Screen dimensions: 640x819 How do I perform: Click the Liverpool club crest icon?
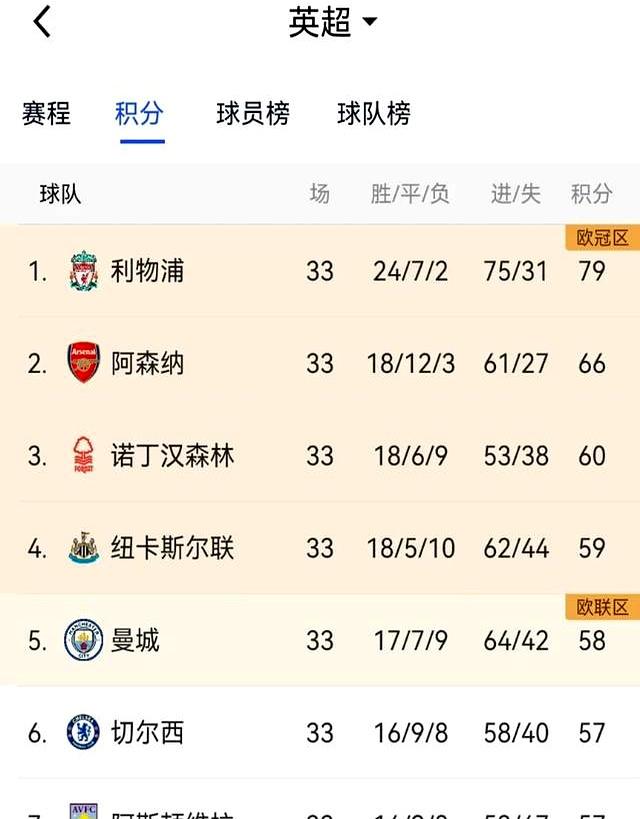pyautogui.click(x=84, y=269)
